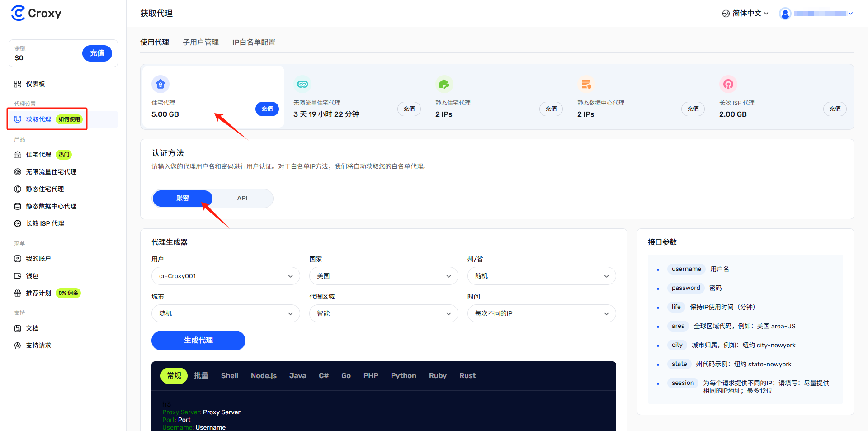Click the 0% 佣金 badge
The width and height of the screenshot is (868, 431).
point(68,293)
